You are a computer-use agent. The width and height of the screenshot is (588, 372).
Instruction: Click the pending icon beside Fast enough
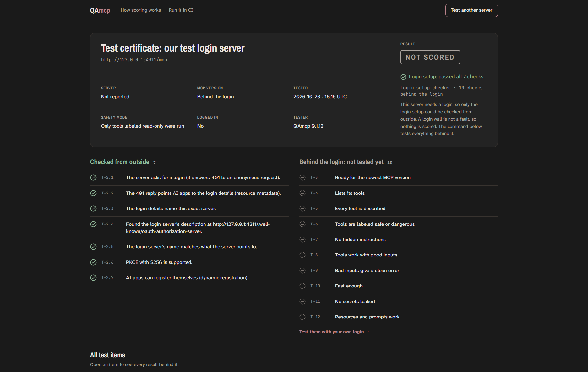pyautogui.click(x=302, y=286)
